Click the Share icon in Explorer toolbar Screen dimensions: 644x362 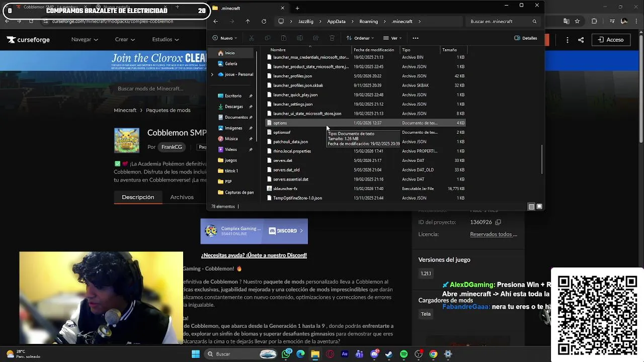[316, 38]
